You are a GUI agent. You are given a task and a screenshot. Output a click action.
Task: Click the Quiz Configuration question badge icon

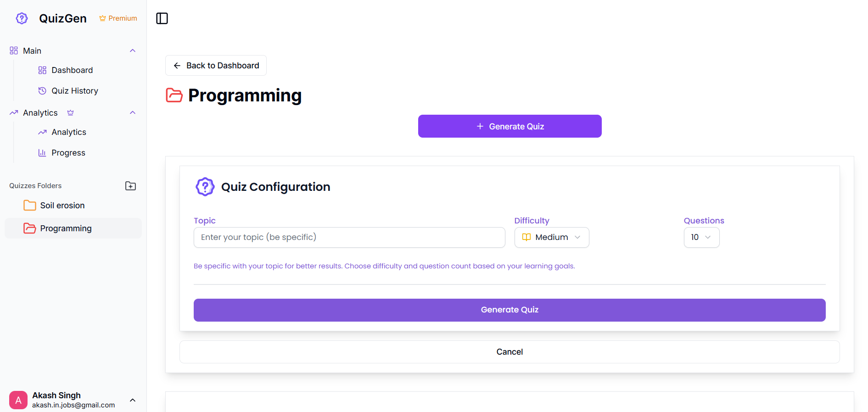[x=205, y=187]
